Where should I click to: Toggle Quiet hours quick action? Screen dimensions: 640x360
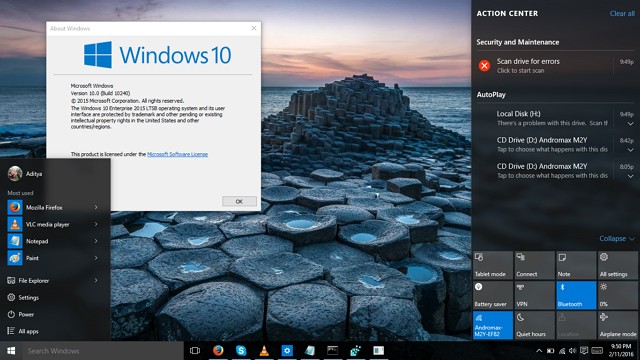point(534,325)
